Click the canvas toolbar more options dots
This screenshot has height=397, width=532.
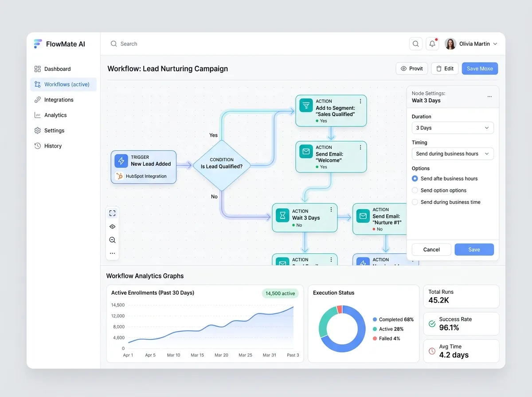tap(113, 253)
